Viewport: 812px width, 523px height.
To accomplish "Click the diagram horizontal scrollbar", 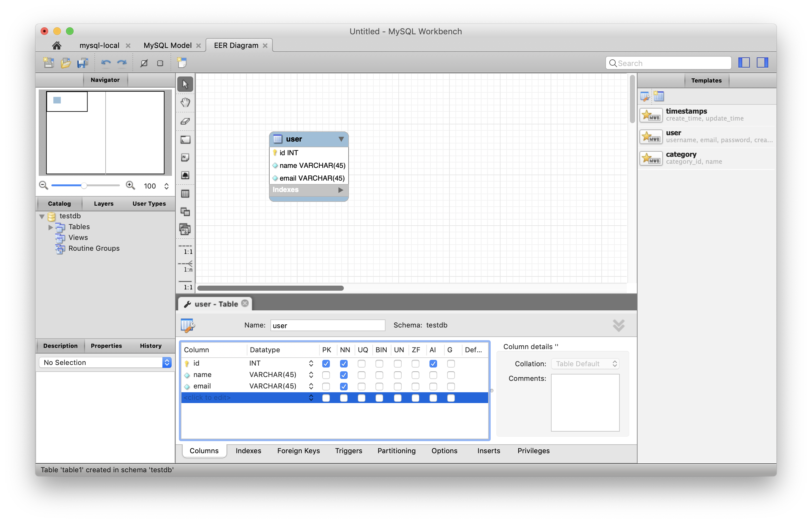I will (x=271, y=288).
